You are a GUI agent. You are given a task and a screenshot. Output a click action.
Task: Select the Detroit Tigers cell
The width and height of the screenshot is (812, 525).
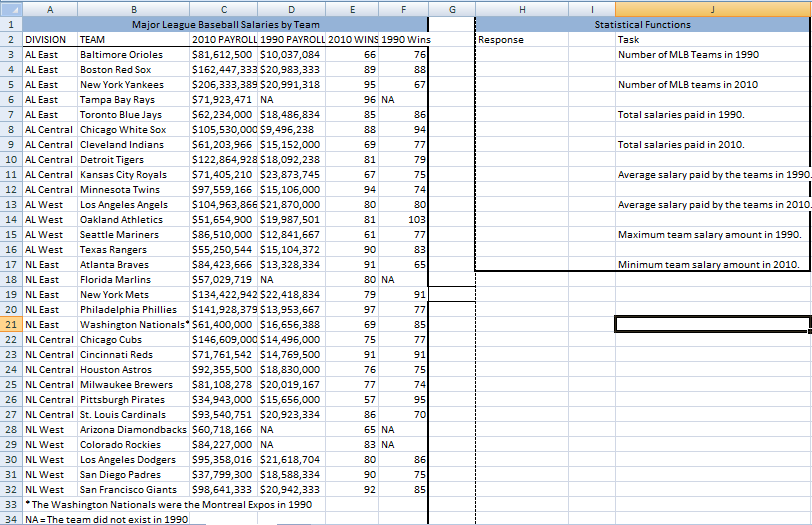point(134,159)
